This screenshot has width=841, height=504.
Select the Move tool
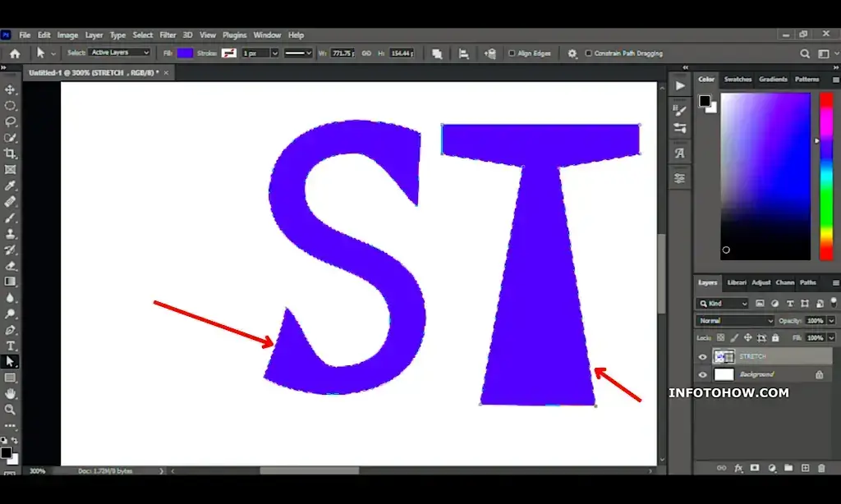pyautogui.click(x=10, y=89)
